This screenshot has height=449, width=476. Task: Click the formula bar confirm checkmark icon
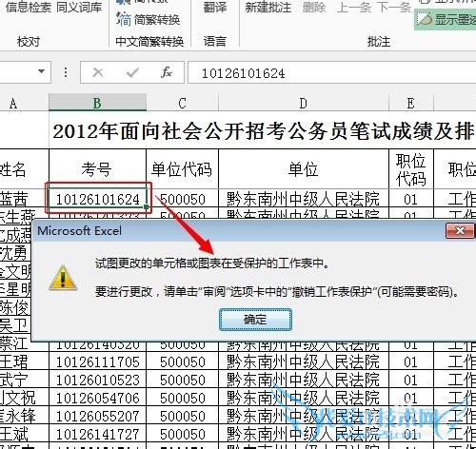coord(132,72)
